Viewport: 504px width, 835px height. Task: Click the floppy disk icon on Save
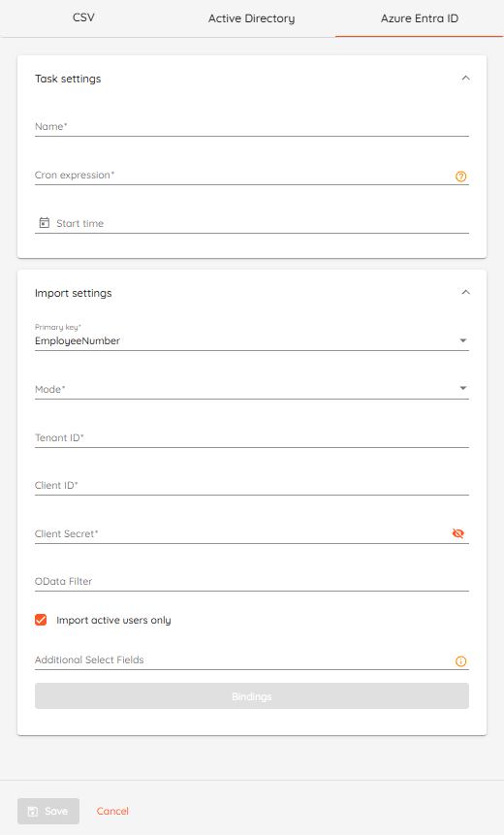32,811
